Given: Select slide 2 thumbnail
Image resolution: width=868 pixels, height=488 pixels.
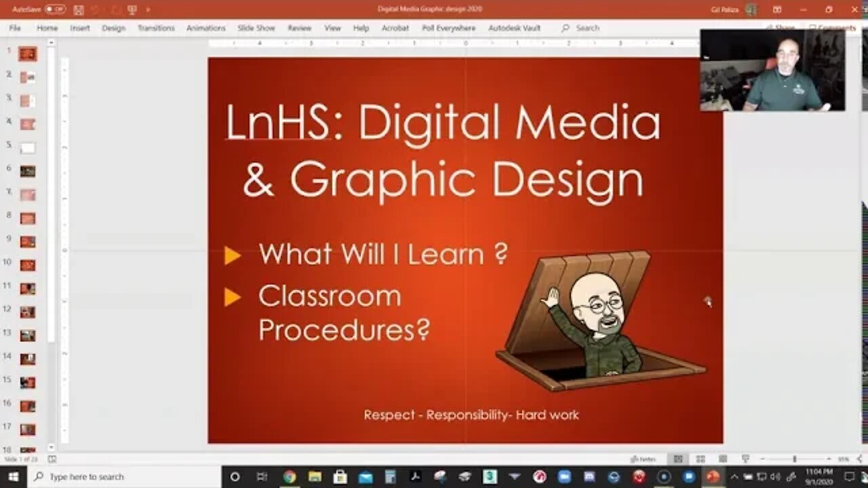Looking at the screenshot, I should (x=28, y=77).
